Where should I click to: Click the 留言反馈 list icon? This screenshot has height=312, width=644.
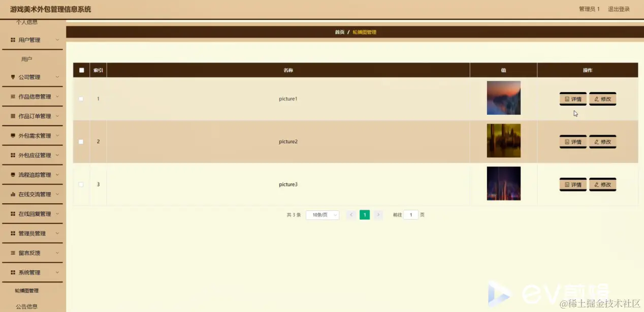[x=13, y=253]
